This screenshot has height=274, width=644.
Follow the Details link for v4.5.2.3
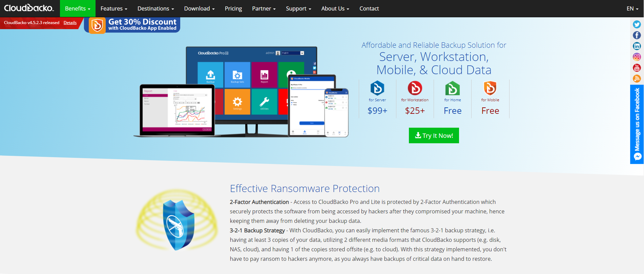(70, 23)
